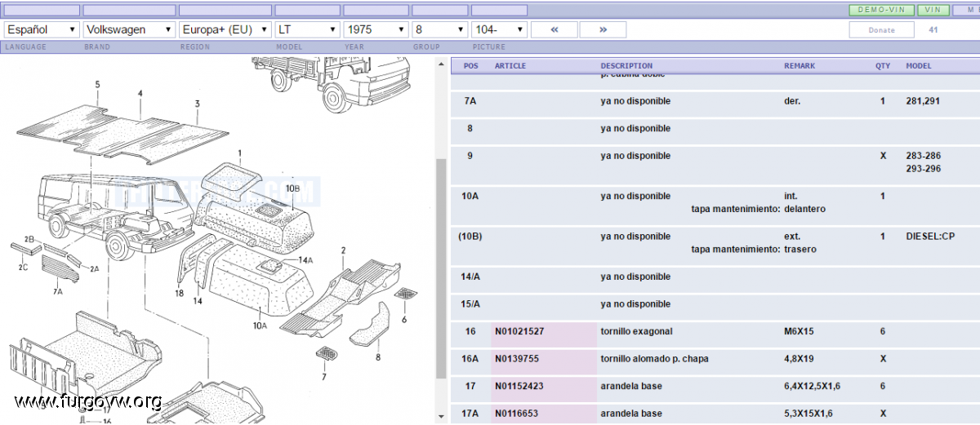
Task: Click the green VIN button
Action: 933,10
